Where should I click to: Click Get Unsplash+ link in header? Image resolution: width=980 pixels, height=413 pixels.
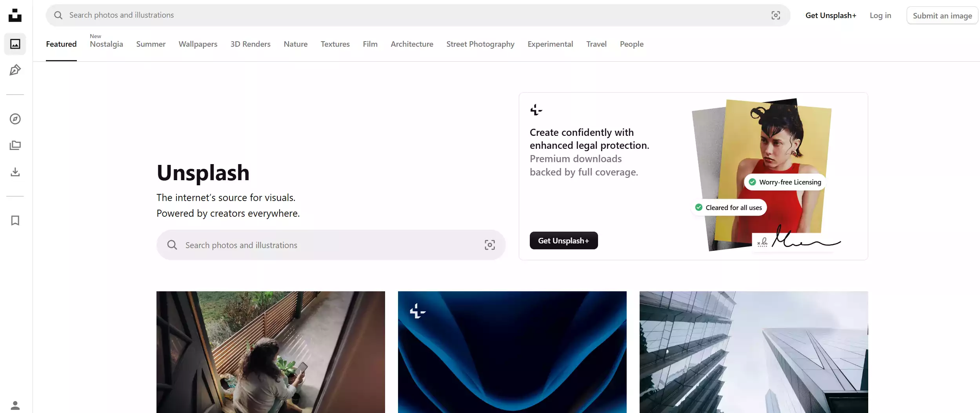coord(831,15)
